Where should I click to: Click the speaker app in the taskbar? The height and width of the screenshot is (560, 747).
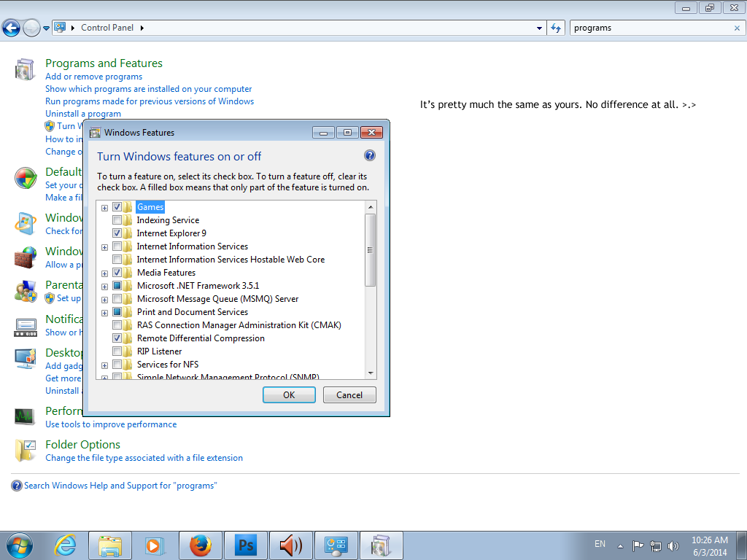(290, 545)
